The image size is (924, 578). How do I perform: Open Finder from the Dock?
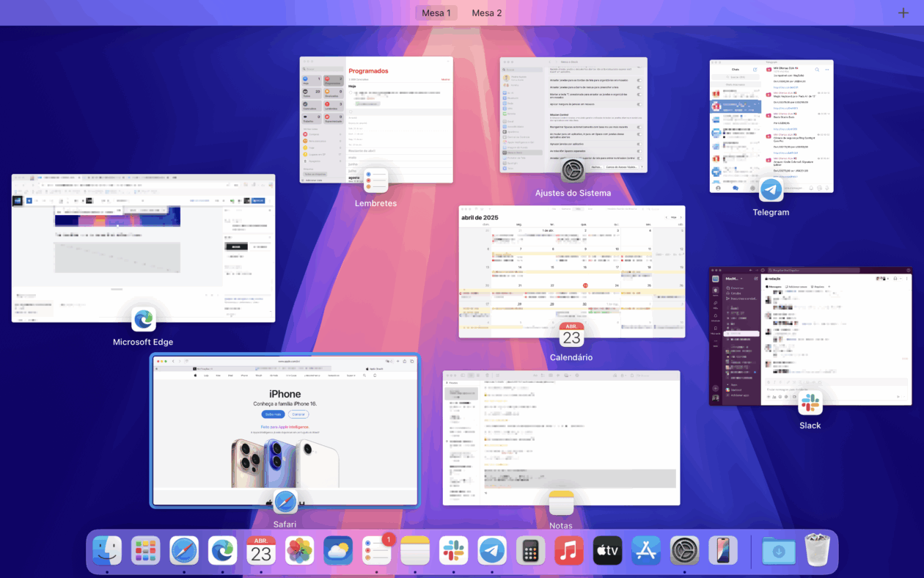click(x=107, y=551)
